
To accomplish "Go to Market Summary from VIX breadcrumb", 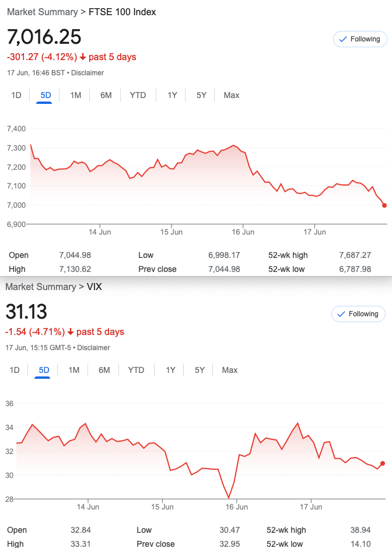I will pos(40,287).
